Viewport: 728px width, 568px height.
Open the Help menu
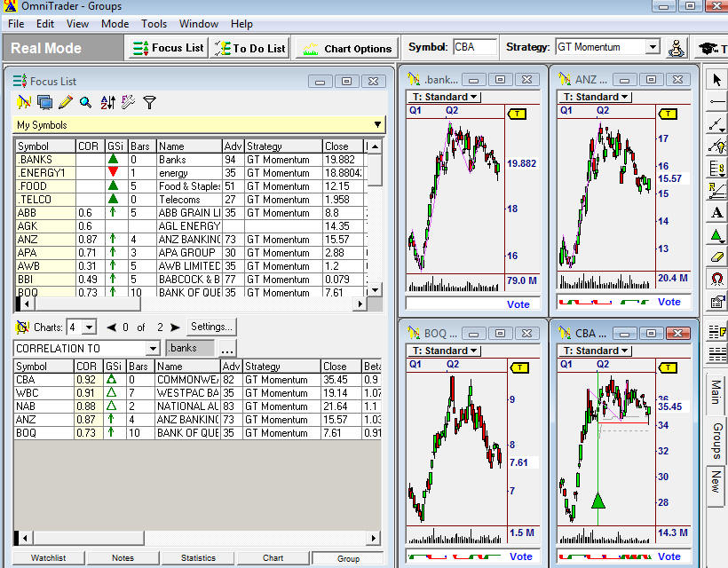[241, 24]
